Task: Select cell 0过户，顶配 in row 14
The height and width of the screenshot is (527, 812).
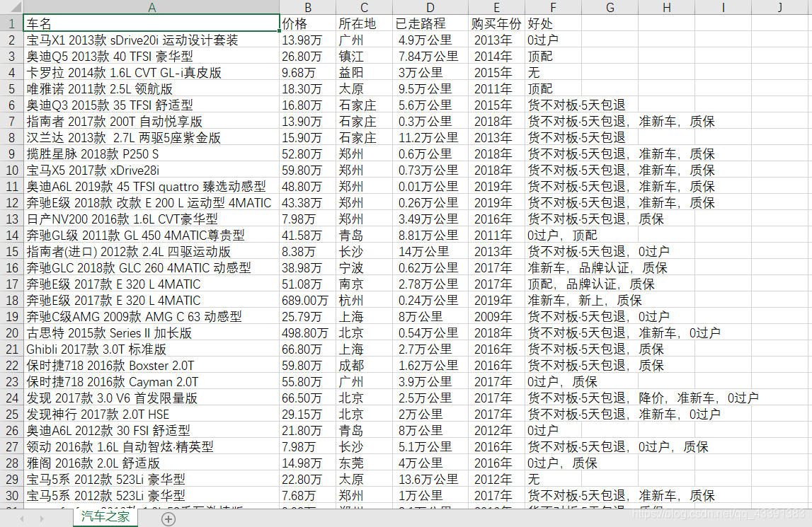Action: coord(562,235)
